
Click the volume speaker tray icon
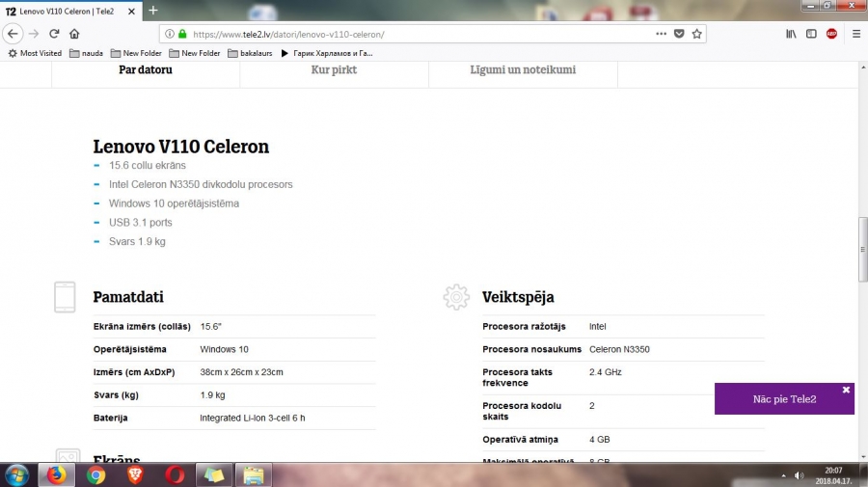[x=799, y=475]
